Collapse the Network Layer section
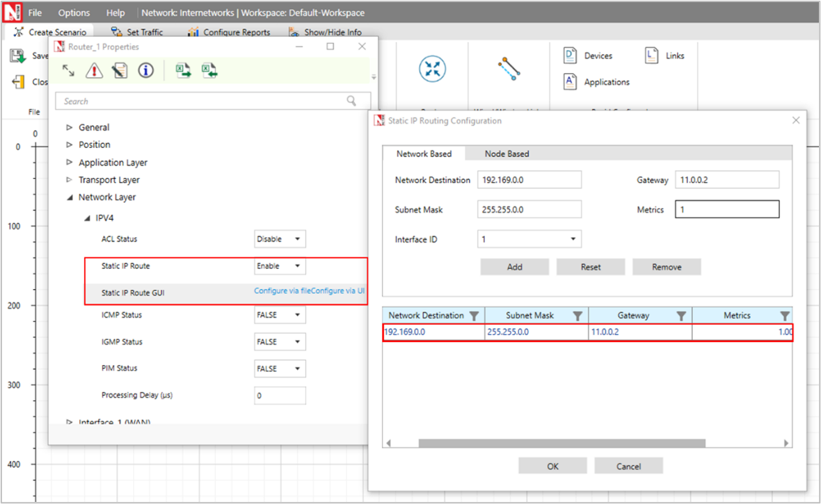 [x=69, y=197]
